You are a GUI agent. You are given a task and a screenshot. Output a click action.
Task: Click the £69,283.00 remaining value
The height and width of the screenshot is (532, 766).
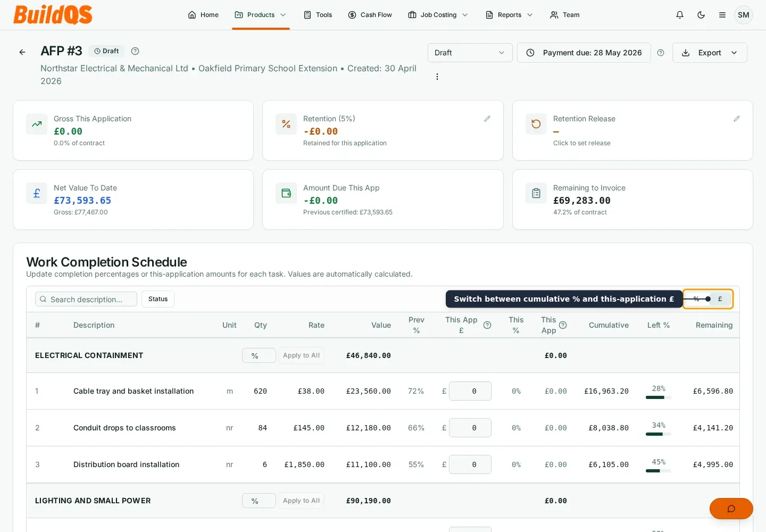[x=582, y=201]
